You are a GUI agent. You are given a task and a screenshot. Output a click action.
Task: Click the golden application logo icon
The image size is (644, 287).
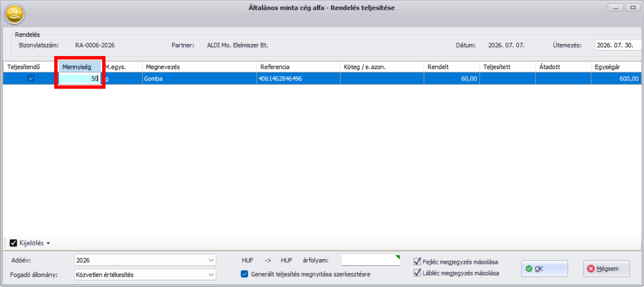point(14,14)
